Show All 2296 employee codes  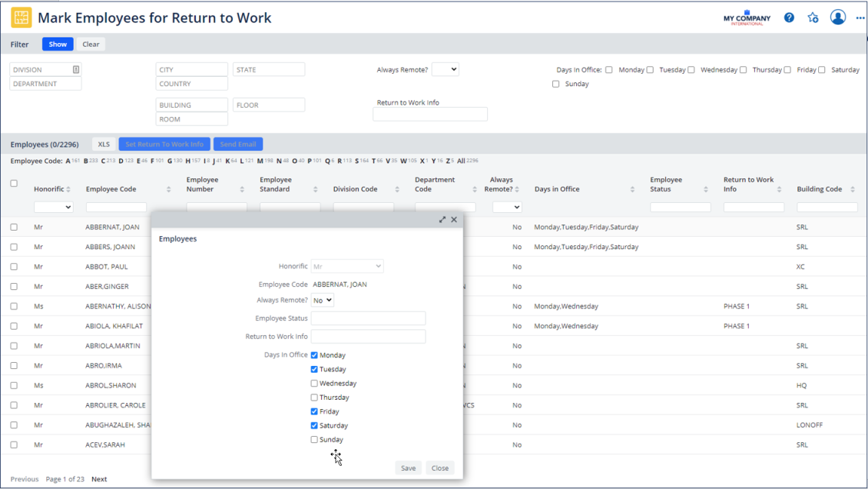467,161
